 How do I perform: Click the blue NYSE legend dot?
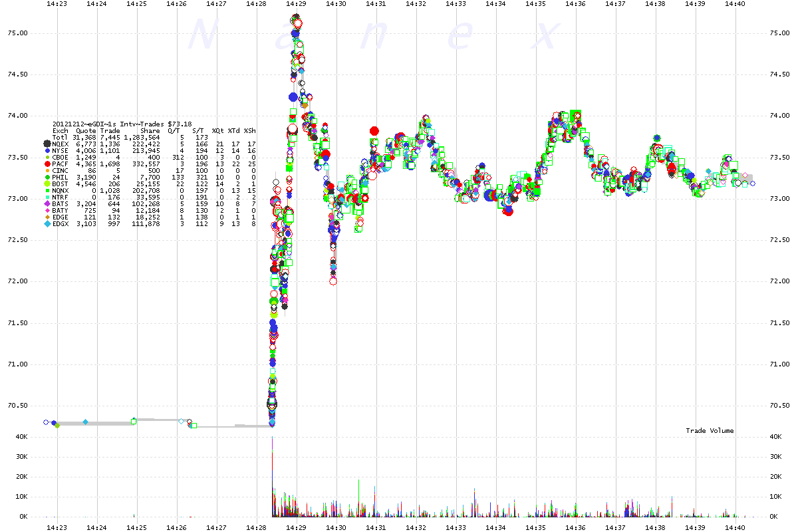[47, 150]
